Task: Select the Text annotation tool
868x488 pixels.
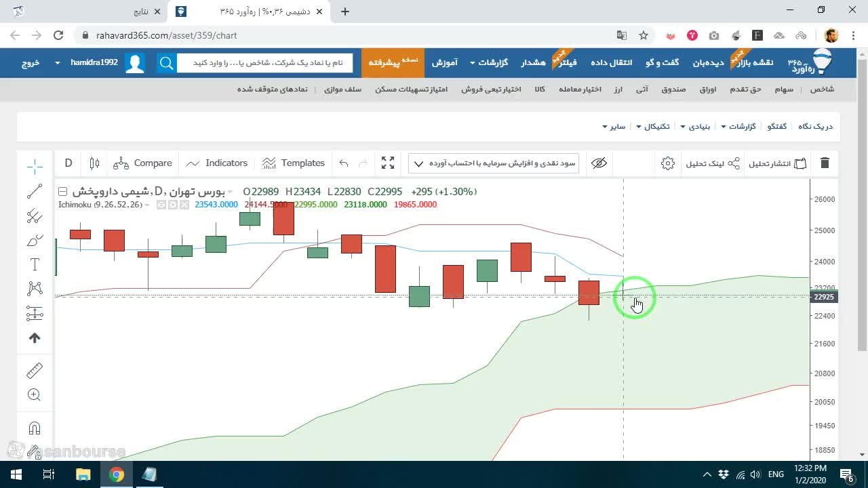Action: click(35, 264)
